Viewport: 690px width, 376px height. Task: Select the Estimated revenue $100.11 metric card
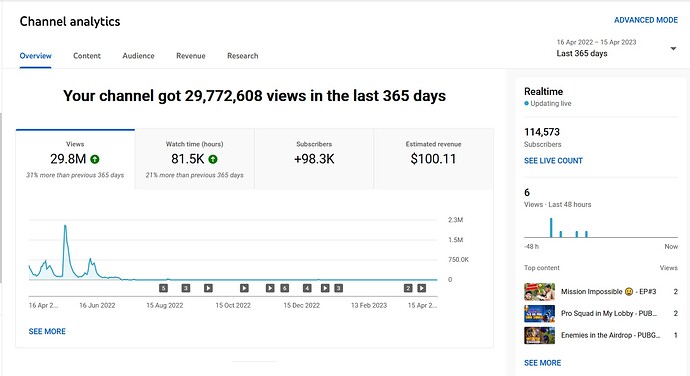[433, 159]
